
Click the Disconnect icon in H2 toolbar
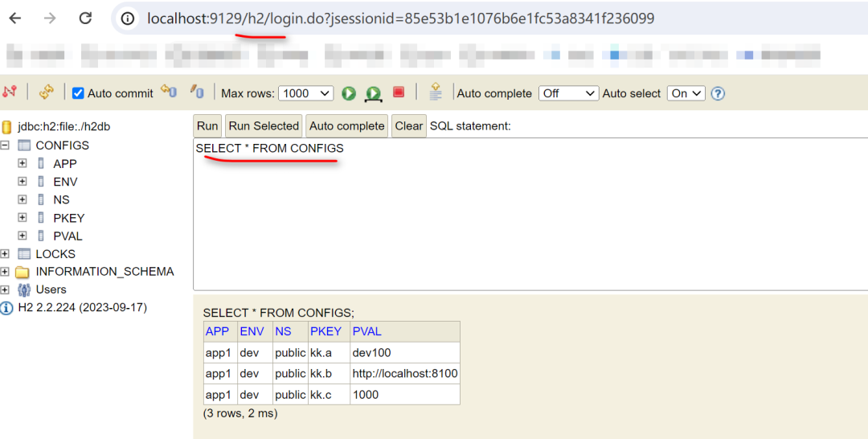point(10,92)
